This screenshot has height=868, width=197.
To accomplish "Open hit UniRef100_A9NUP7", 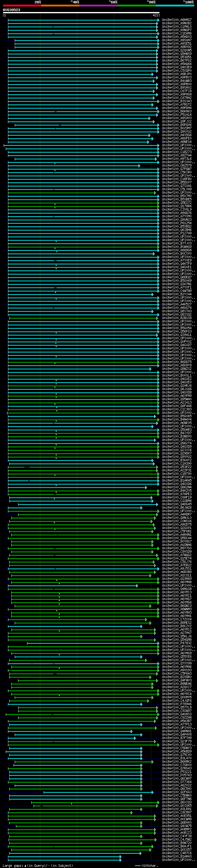I will click(x=177, y=30).
